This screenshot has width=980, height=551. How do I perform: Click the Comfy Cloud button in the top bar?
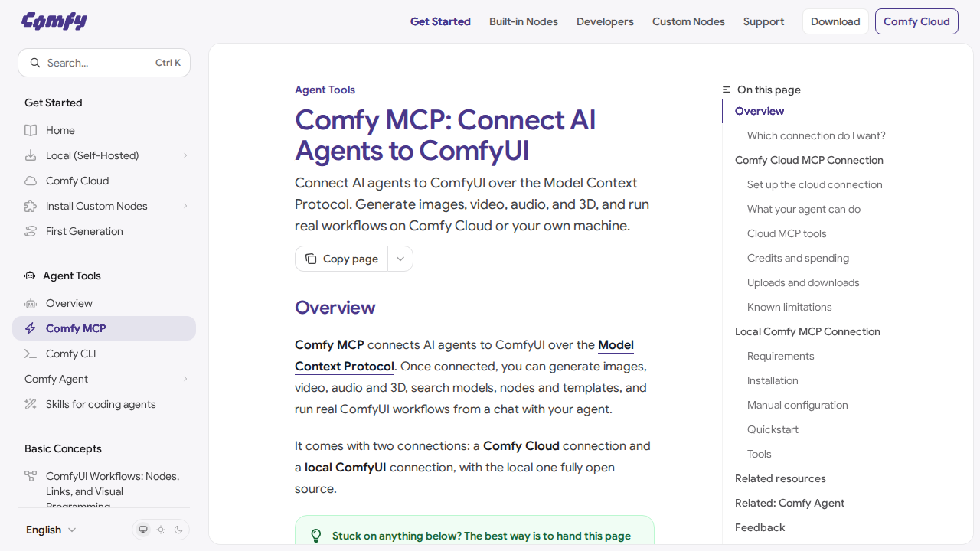tap(916, 21)
